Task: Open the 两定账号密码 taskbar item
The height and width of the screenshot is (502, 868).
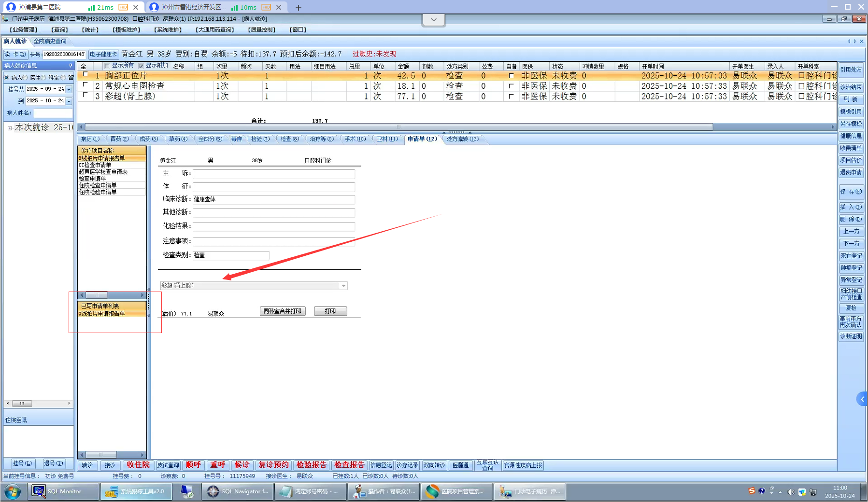Action: (x=310, y=491)
